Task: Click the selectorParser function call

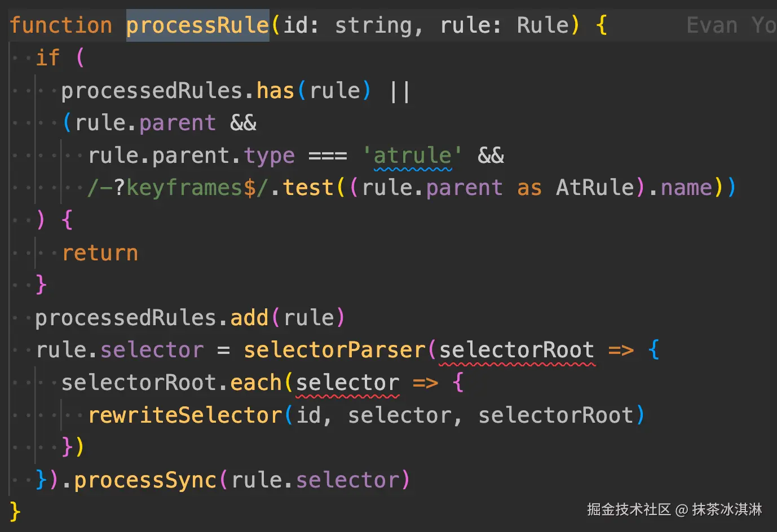Action: click(334, 350)
